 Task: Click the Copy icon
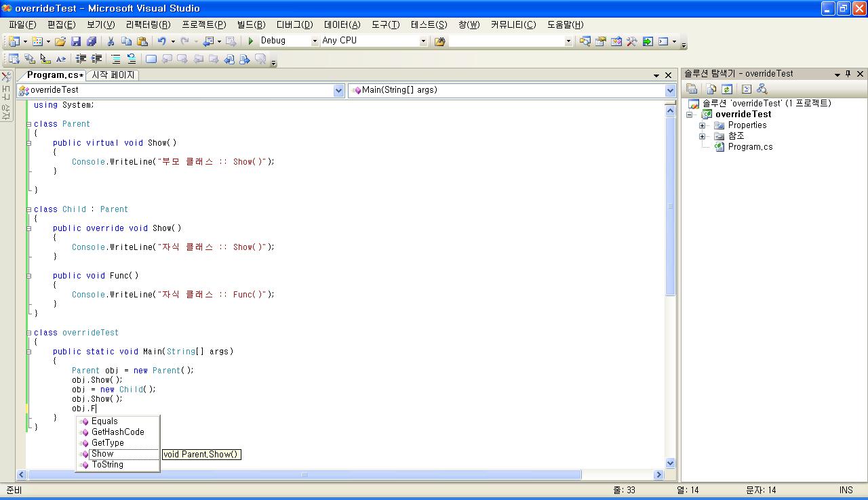coord(127,41)
